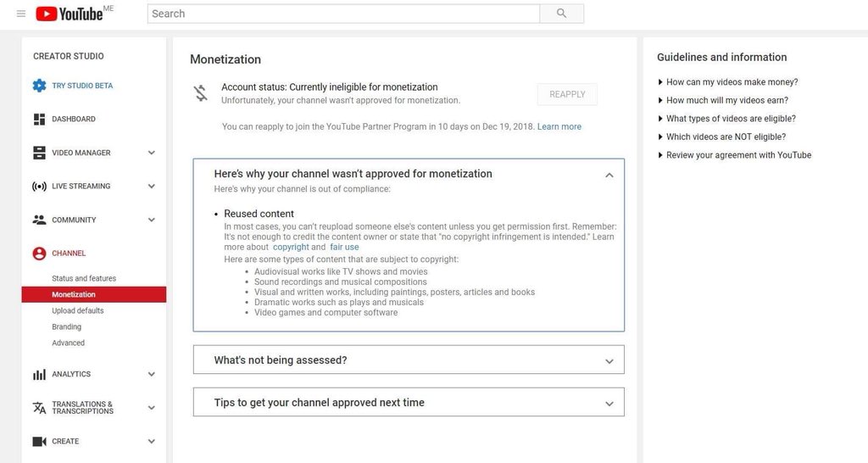Open Try Studio Beta
The height and width of the screenshot is (463, 868).
coord(82,86)
